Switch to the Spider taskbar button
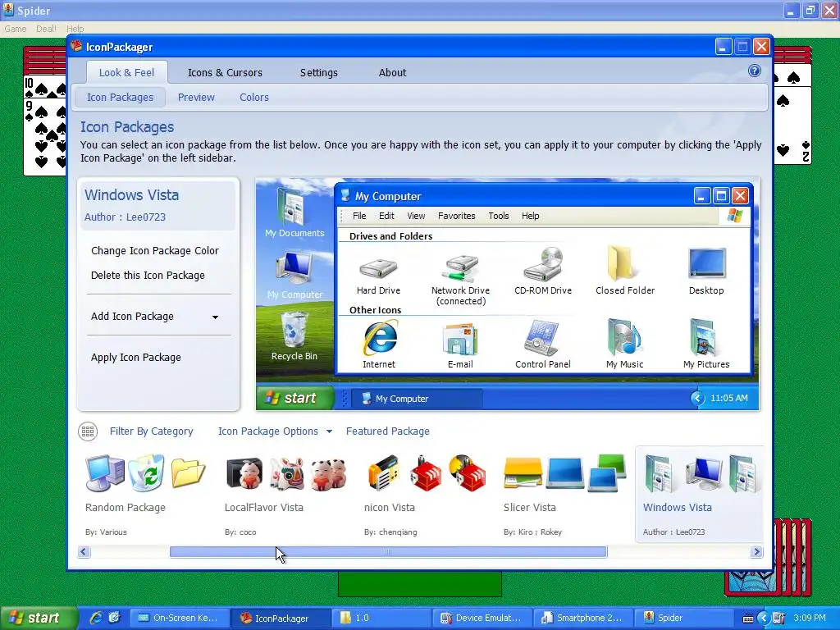Screen dimensions: 840x630 coord(683,618)
